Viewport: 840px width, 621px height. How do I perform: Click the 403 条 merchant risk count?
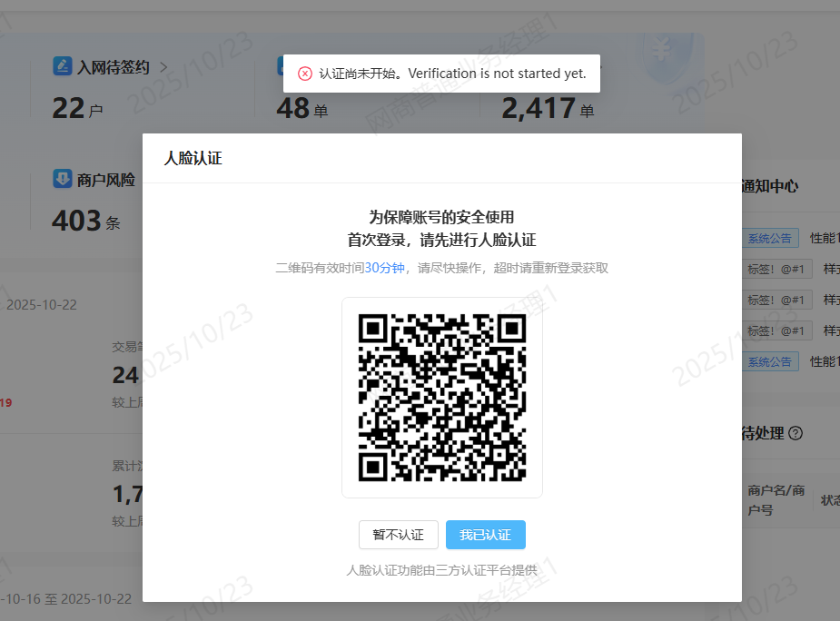85,221
